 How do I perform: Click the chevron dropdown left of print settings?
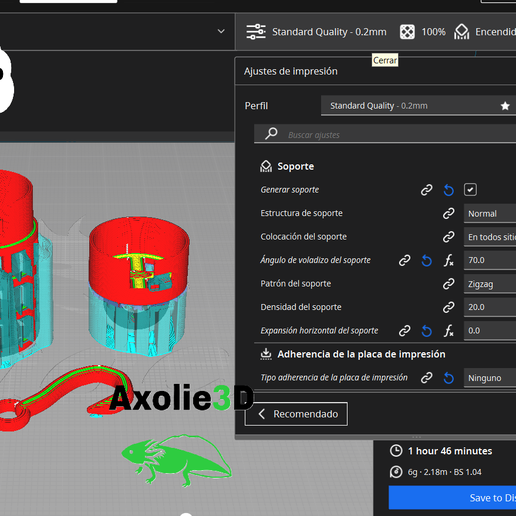click(x=221, y=31)
